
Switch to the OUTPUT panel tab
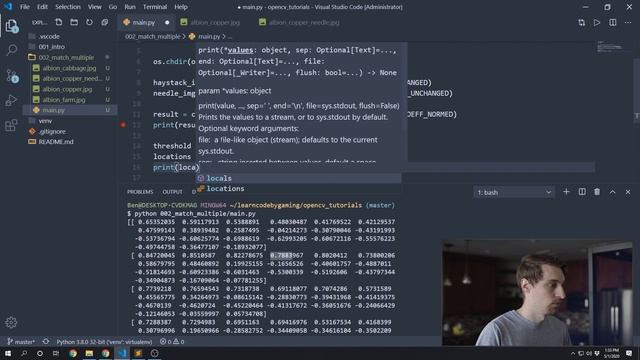tap(172, 192)
